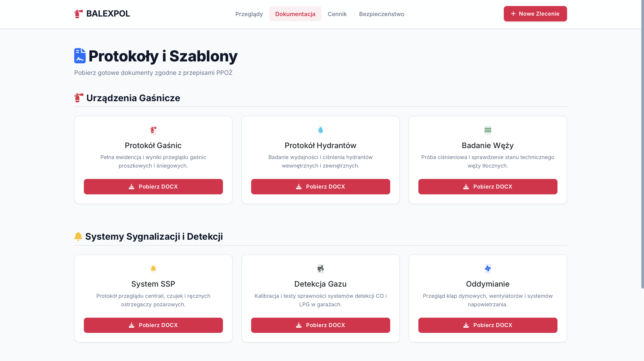Download the Protokół Hydrantów DOCX template
Image resolution: width=644 pixels, height=361 pixels.
click(320, 187)
